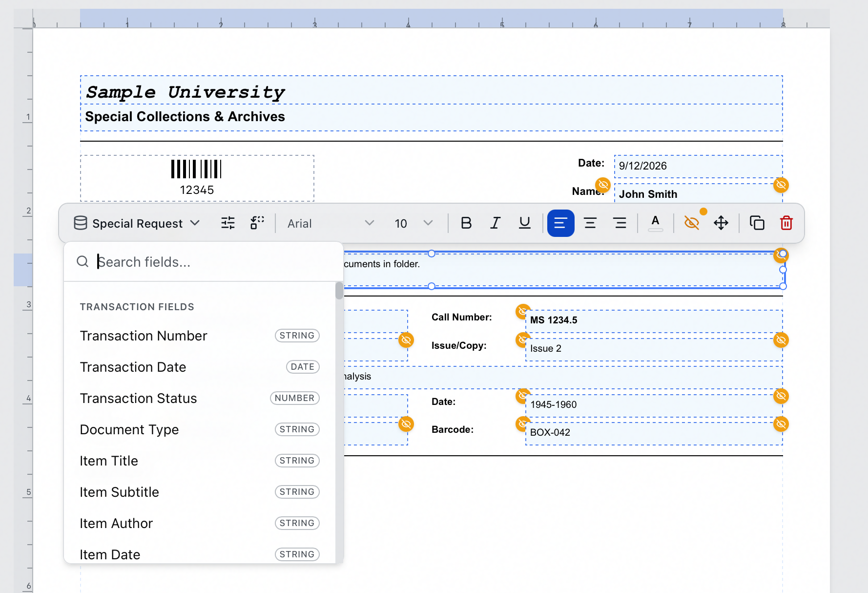
Task: Select the Barcode label
Action: click(453, 430)
